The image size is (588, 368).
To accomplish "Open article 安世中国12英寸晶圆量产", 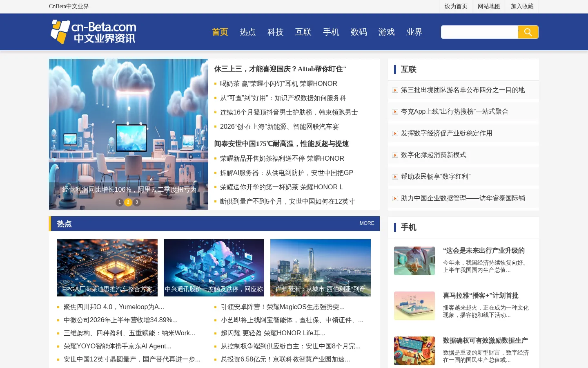I will click(132, 359).
